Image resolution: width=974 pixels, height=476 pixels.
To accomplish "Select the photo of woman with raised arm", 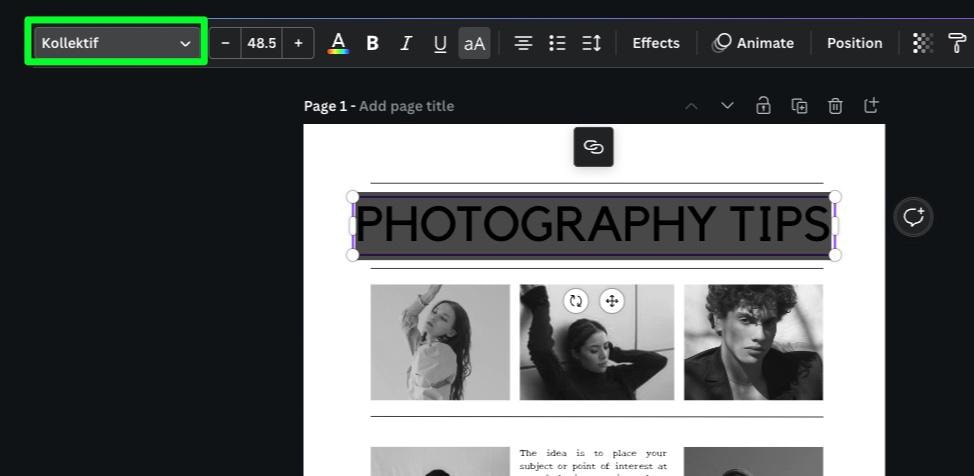I will click(440, 342).
